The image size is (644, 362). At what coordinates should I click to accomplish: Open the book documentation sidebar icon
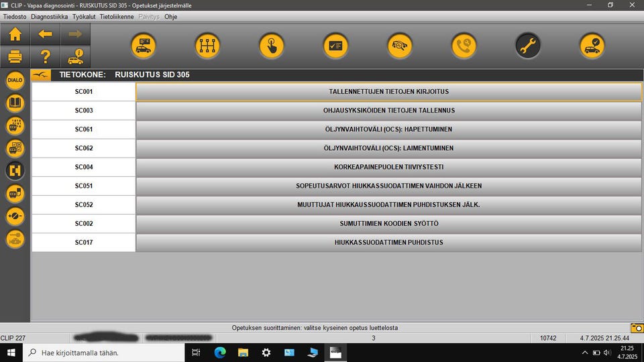[x=15, y=103]
